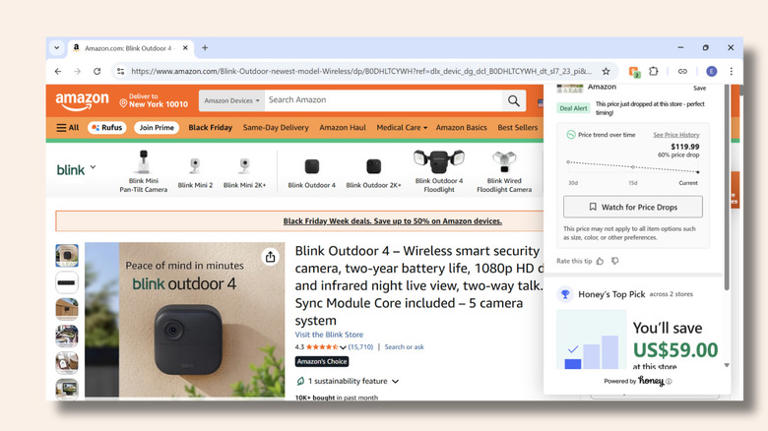
Task: Open the Honey extension icon
Action: pyautogui.click(x=634, y=72)
